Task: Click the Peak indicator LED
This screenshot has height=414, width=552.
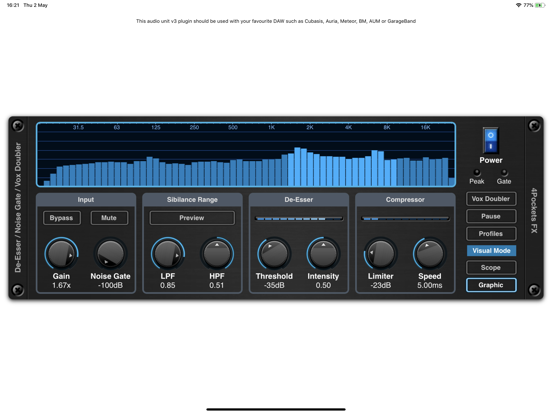Action: pos(477,172)
